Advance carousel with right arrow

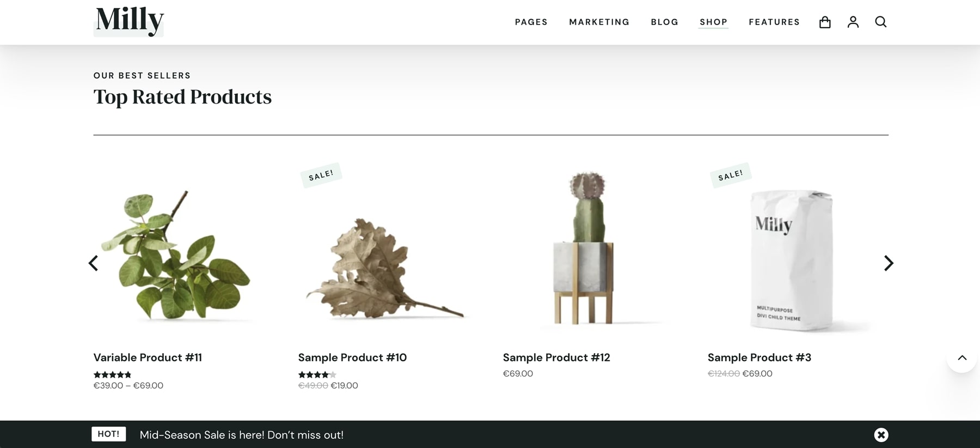pyautogui.click(x=889, y=263)
